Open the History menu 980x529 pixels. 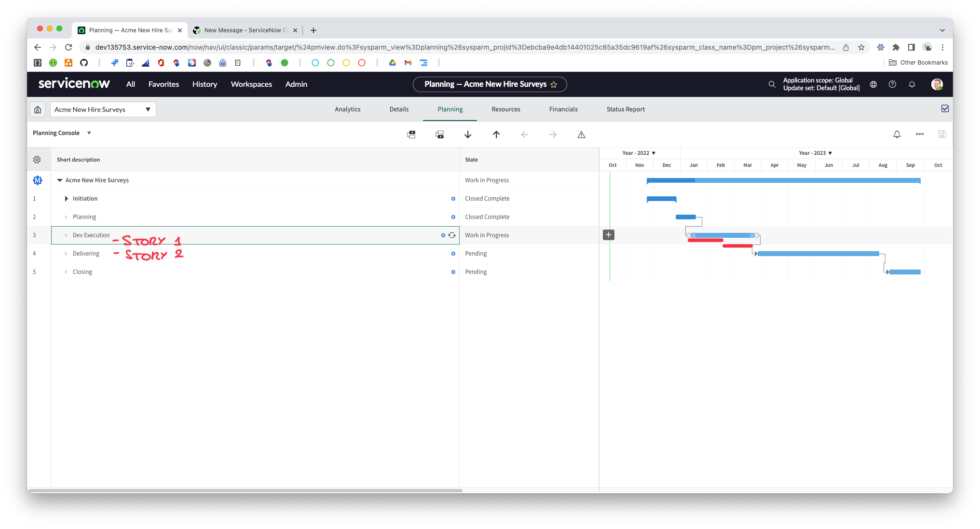pos(204,84)
